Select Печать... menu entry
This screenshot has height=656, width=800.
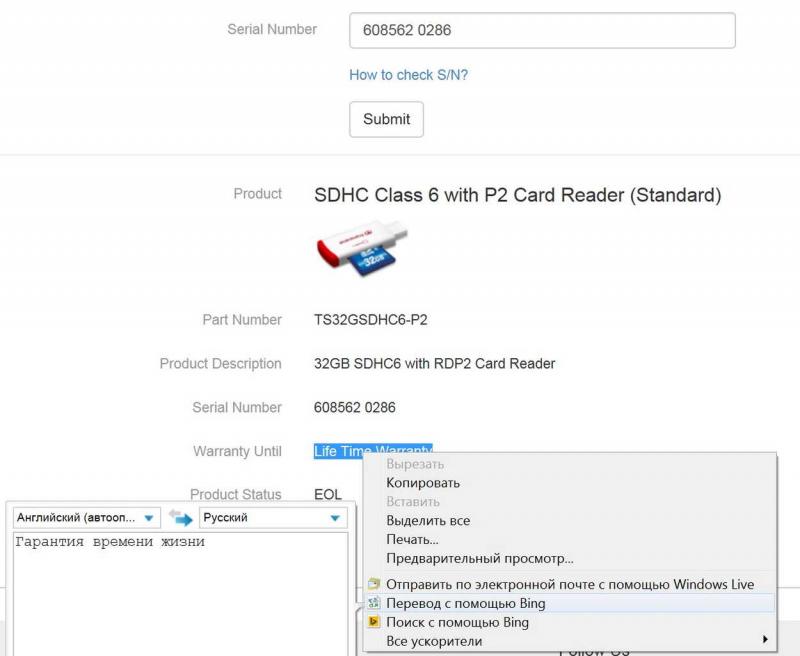pyautogui.click(x=412, y=539)
